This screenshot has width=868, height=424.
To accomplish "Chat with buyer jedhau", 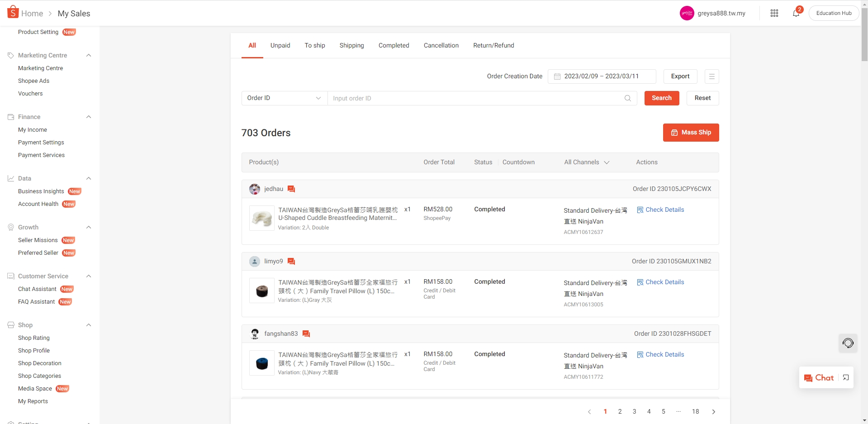I will [291, 189].
